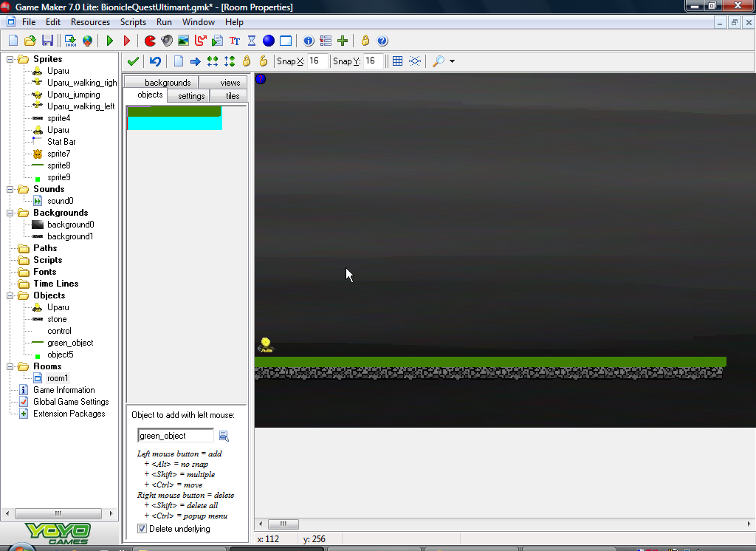Run the game with the green play icon

tap(109, 41)
